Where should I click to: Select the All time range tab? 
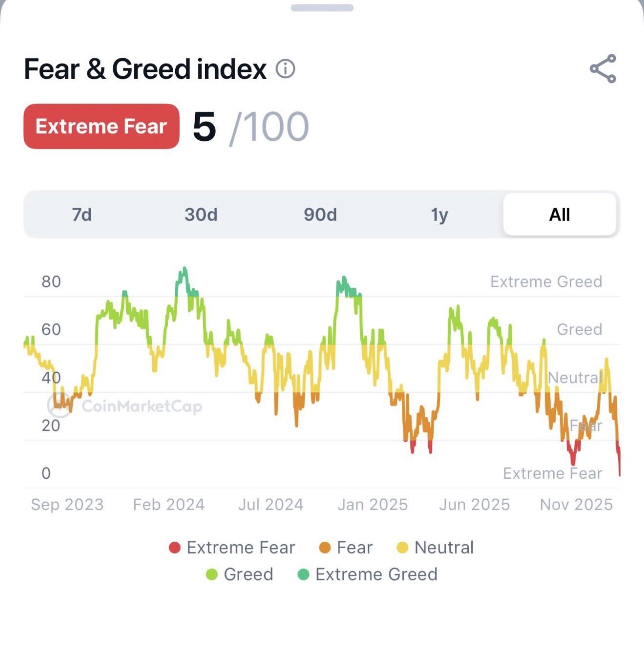[559, 215]
